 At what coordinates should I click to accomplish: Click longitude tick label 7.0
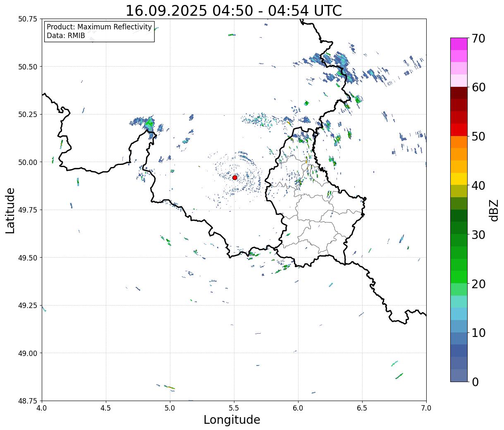(x=426, y=408)
